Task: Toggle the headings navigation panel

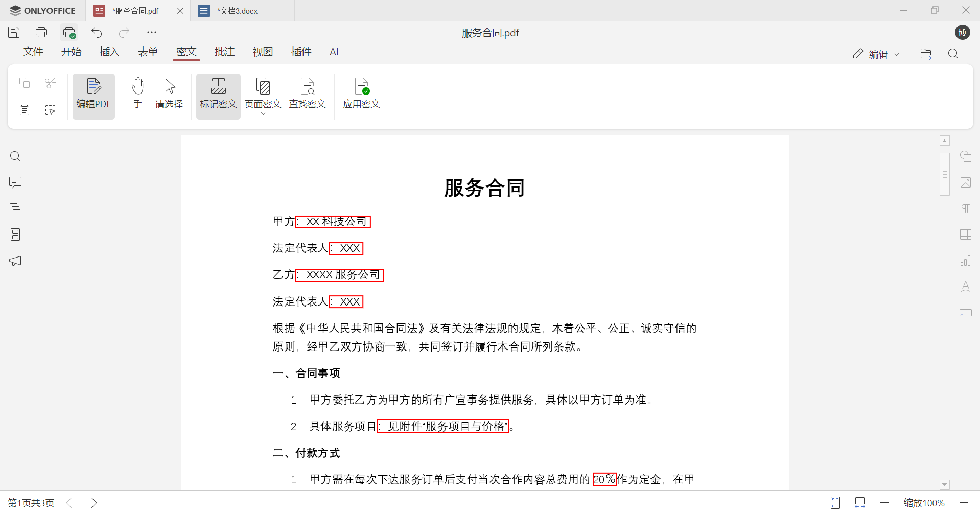Action: pyautogui.click(x=15, y=208)
